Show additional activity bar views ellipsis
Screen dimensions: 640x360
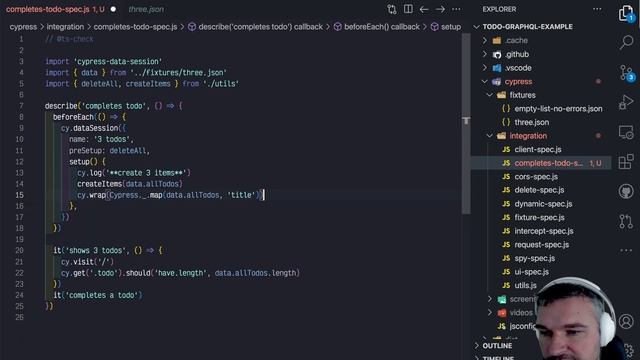coord(626,250)
